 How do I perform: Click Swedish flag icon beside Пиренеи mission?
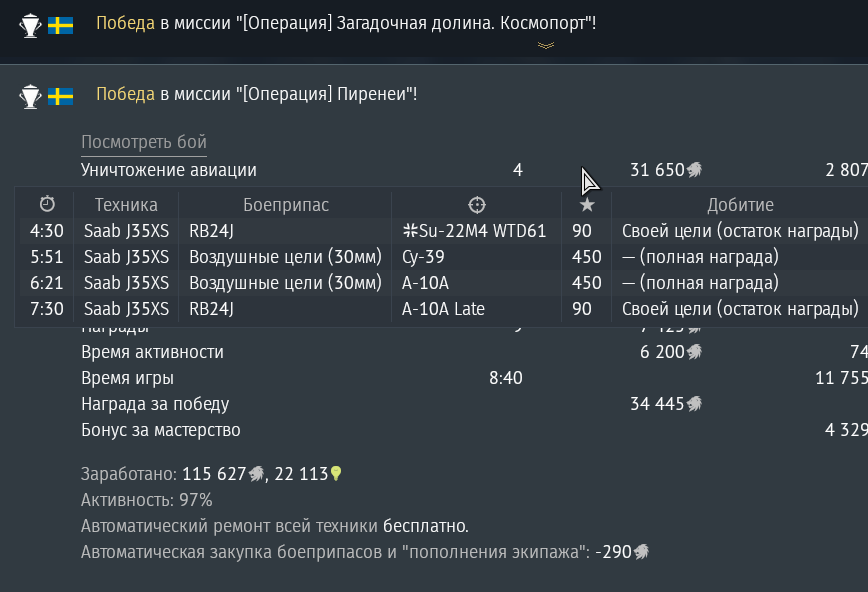point(60,96)
